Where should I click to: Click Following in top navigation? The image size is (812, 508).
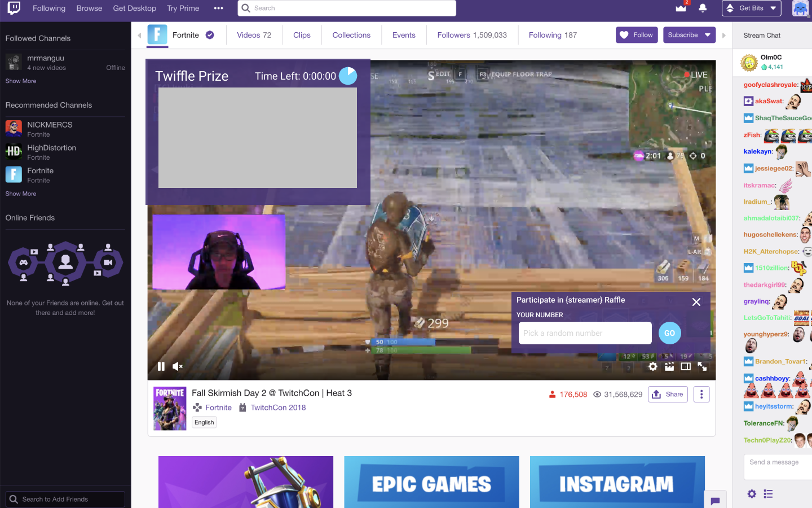click(x=49, y=8)
